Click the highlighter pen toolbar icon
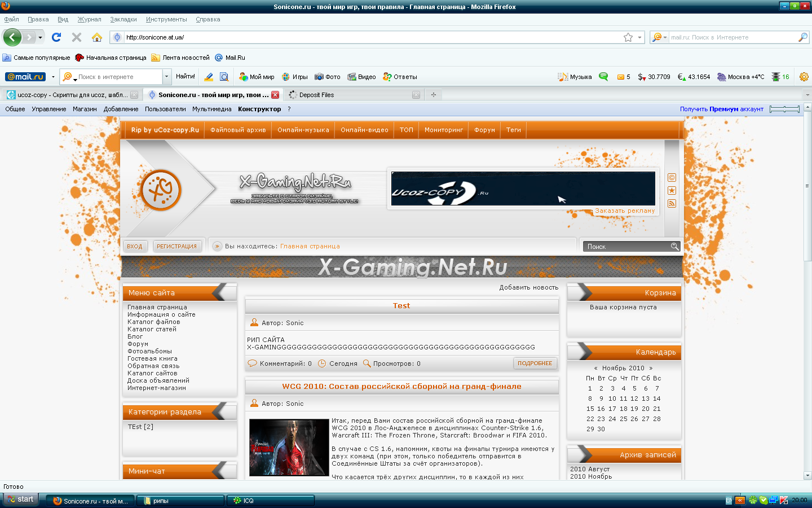The image size is (812, 508). pos(209,77)
